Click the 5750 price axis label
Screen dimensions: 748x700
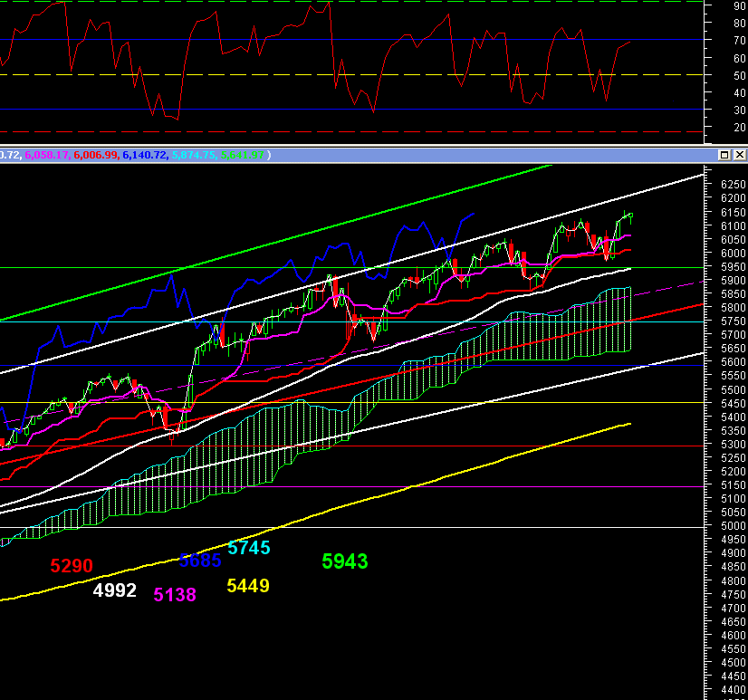tap(734, 321)
